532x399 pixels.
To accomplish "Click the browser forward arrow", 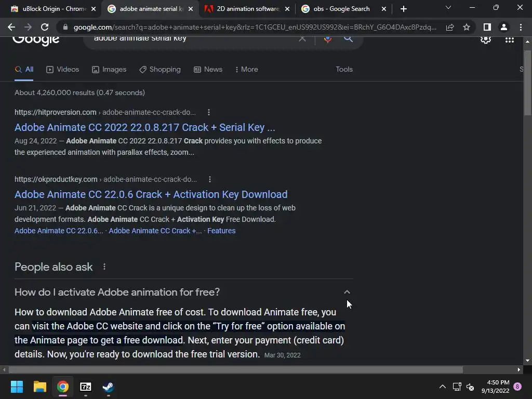I will click(28, 27).
